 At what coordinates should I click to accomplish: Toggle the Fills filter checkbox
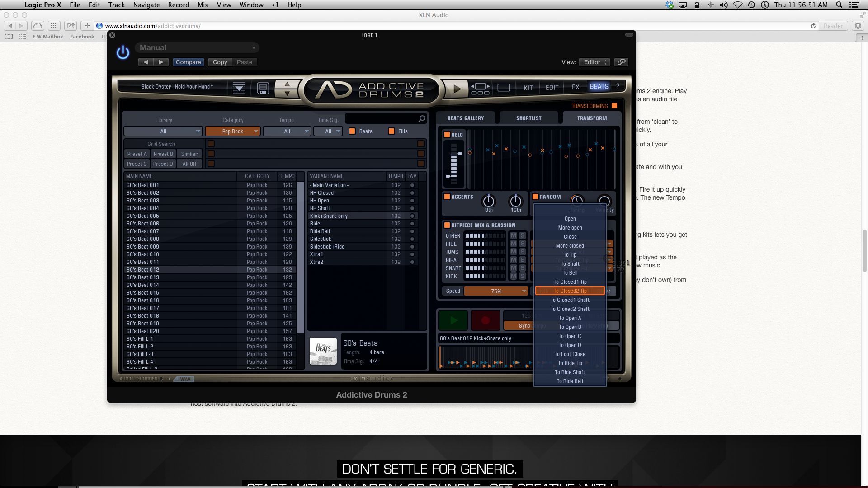392,131
